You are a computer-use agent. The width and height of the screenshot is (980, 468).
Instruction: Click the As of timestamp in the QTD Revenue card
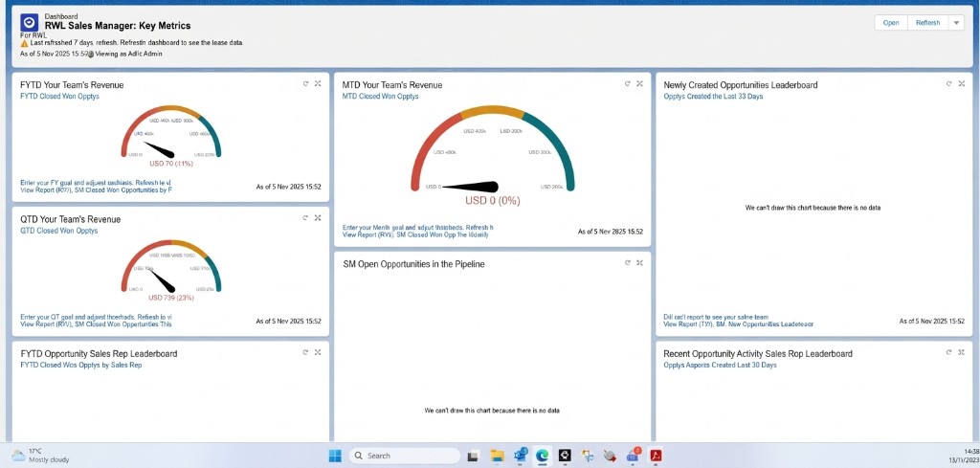tap(289, 322)
